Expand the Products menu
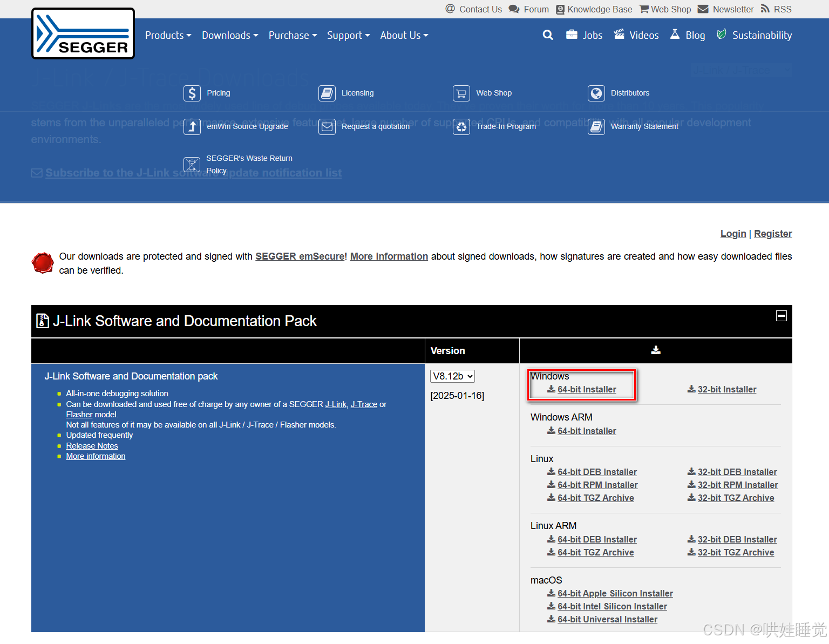 168,35
